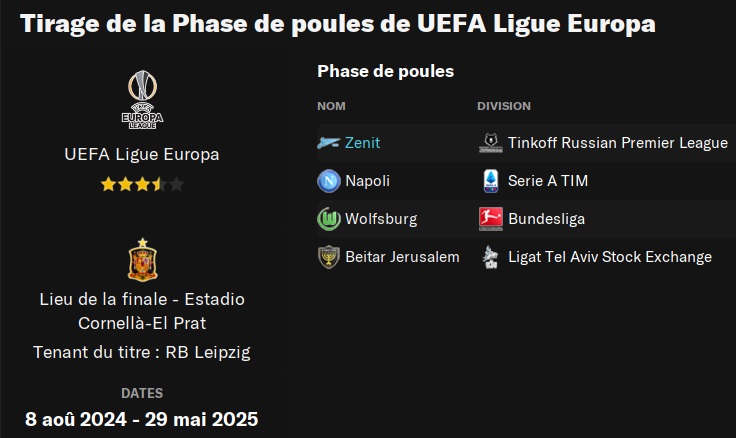Click the Ligat Tel Aviv league logo

(x=490, y=257)
